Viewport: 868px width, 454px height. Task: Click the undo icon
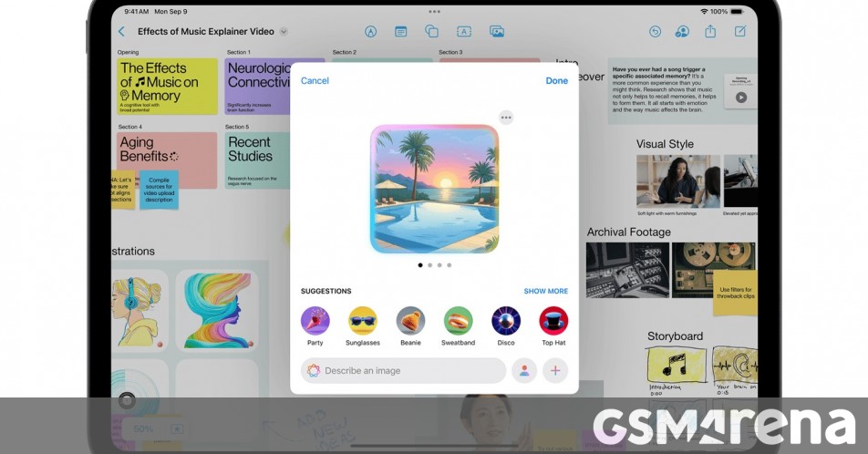pos(655,32)
